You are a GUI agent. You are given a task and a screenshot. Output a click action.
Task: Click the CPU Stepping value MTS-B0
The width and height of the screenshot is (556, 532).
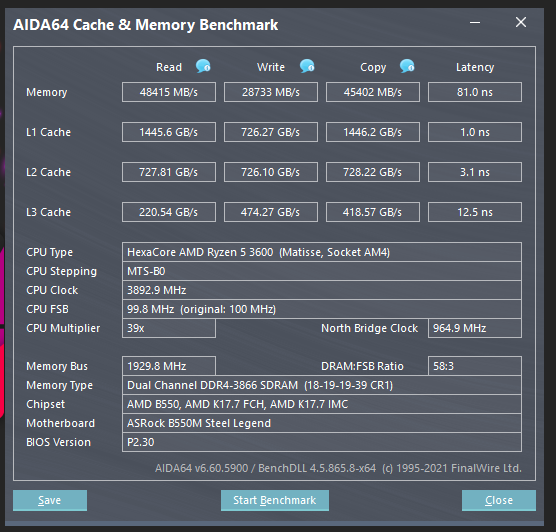322,271
